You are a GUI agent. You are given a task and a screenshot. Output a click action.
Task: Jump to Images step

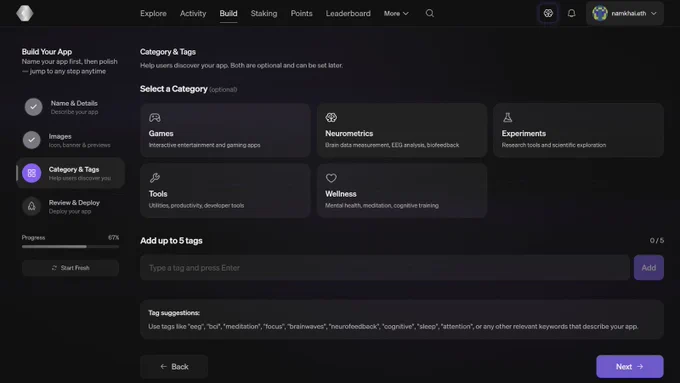70,140
